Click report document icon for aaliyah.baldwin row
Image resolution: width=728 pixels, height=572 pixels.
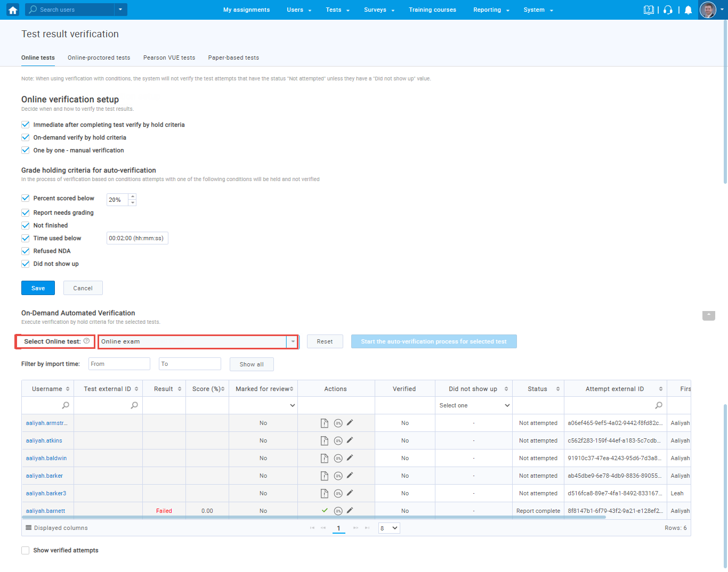(x=324, y=458)
